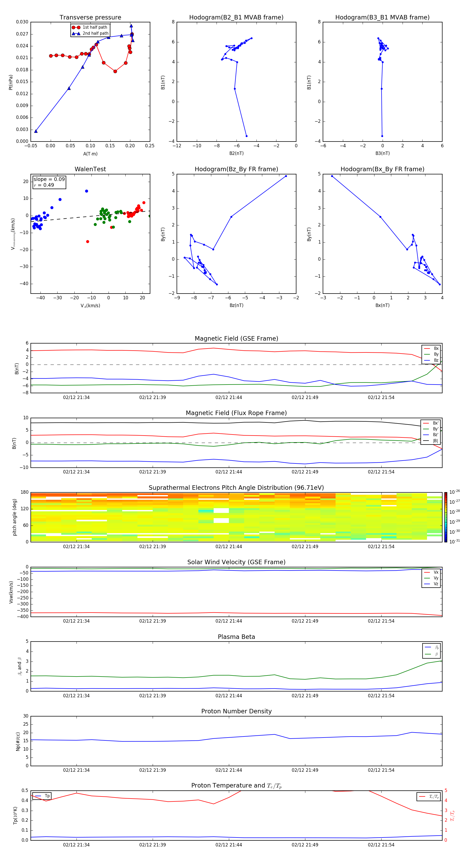Click the Bx legend entry in GSE magnetic field plot
This screenshot has width=473, height=868.
(x=431, y=349)
